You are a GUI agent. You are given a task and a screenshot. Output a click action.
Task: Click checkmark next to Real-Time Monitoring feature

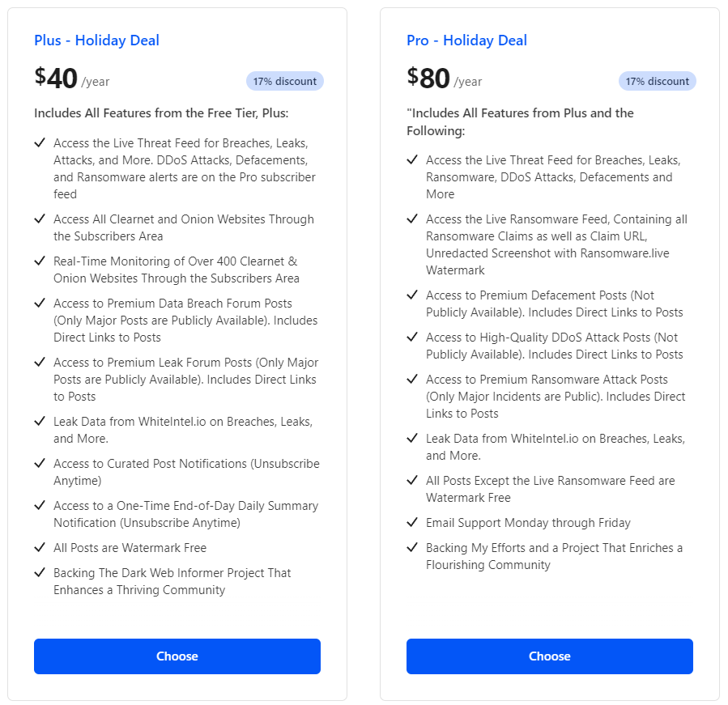(x=40, y=261)
